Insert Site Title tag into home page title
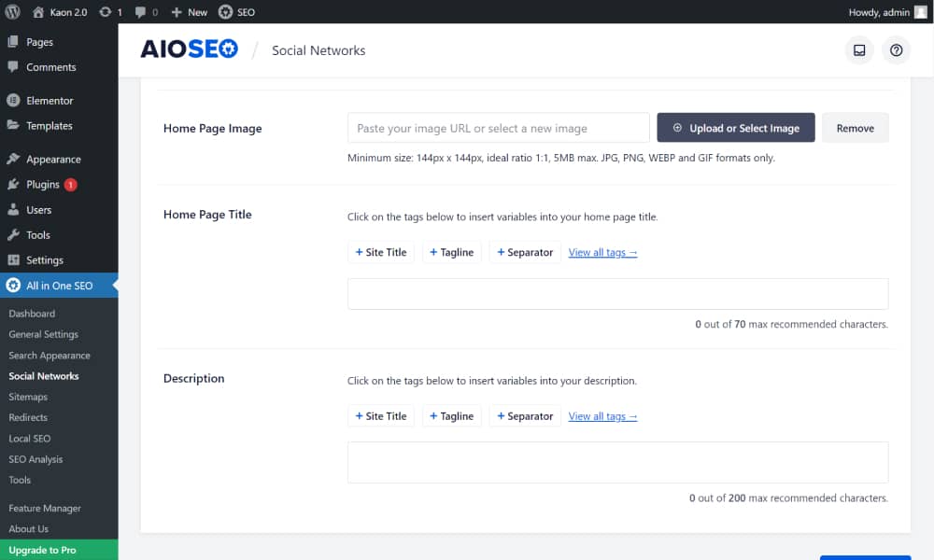The height and width of the screenshot is (560, 934). 381,252
